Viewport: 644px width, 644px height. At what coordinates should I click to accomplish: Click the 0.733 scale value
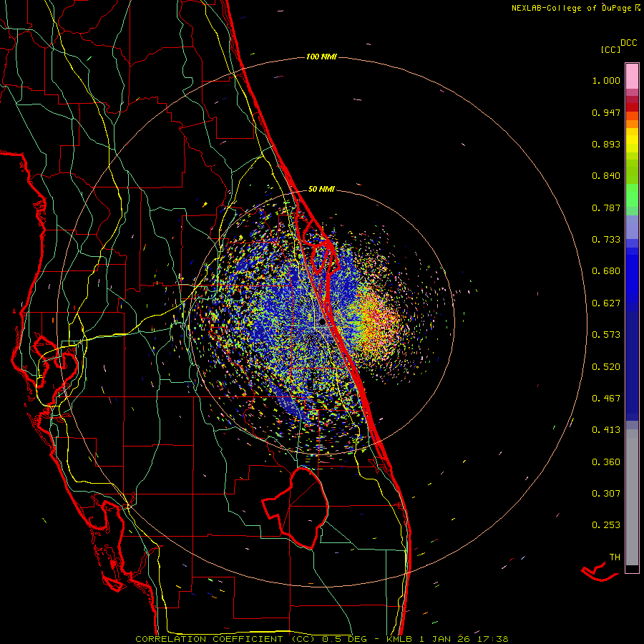pos(606,240)
